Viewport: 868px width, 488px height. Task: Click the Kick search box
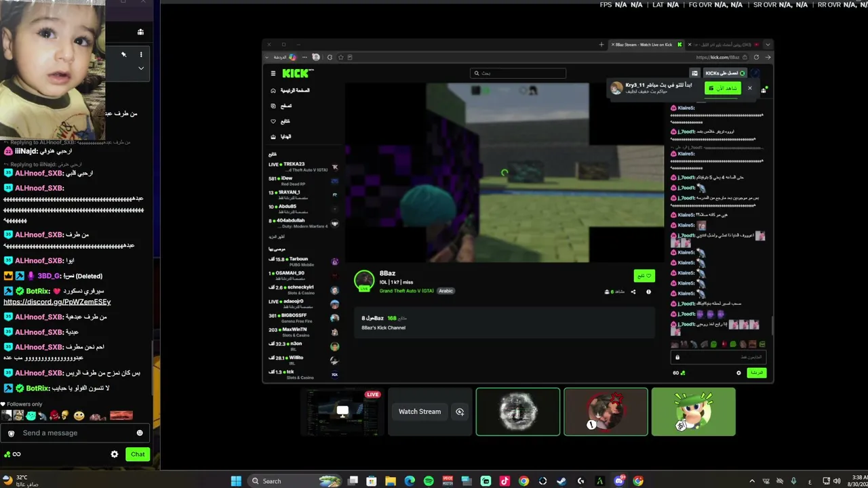click(x=518, y=73)
